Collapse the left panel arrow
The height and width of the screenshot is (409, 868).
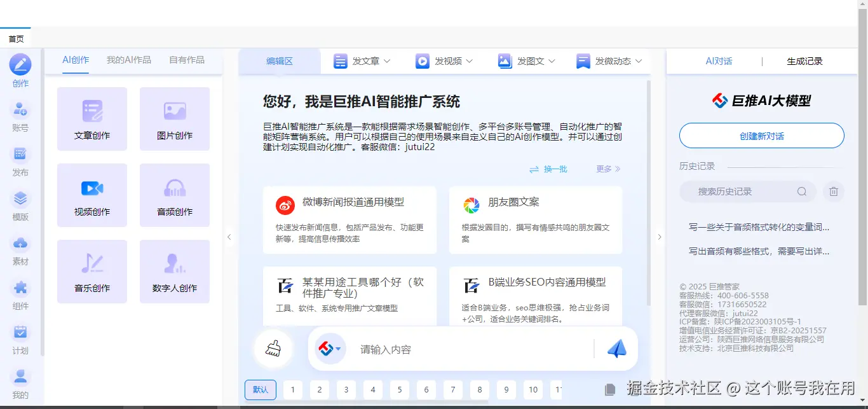tap(229, 237)
